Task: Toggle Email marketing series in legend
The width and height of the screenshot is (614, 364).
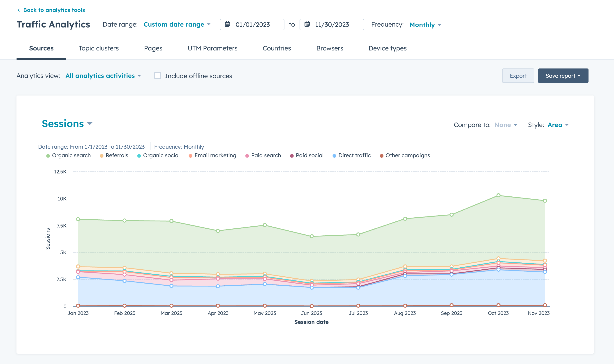Action: click(215, 155)
